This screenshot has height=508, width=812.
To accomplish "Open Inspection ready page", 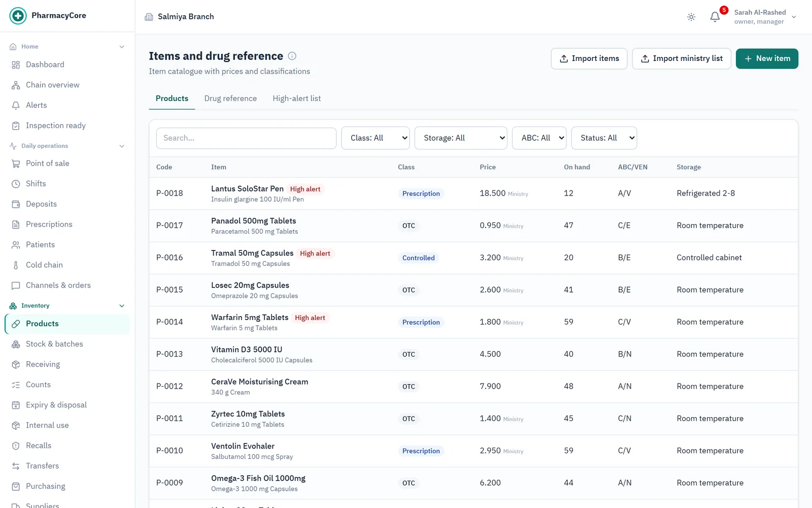I will click(x=67, y=125).
